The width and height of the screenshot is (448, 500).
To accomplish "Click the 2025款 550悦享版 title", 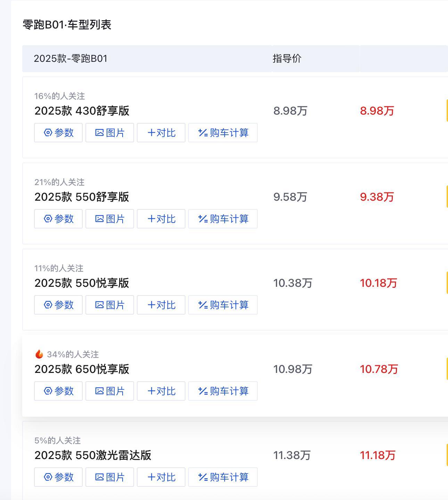I will [82, 283].
